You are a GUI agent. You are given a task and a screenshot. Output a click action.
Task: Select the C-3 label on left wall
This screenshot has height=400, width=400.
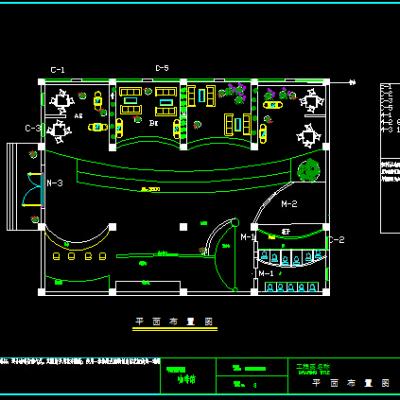tap(32, 128)
